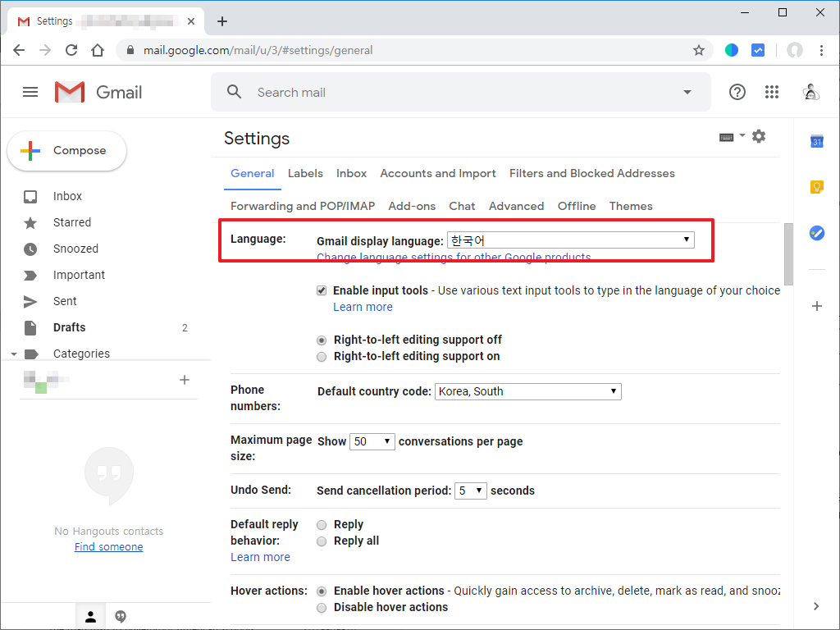Open the Add-ons tab
Screen dimensions: 840x630
tap(412, 206)
